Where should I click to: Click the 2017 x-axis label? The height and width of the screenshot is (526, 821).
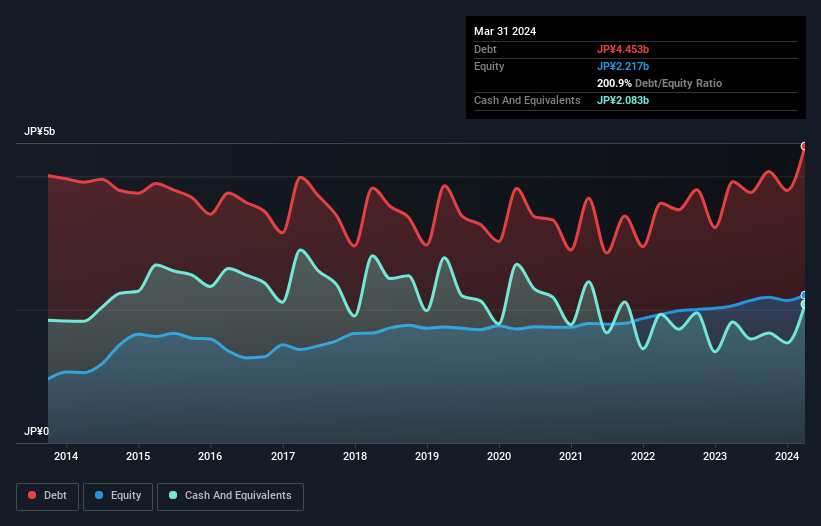pyautogui.click(x=283, y=456)
